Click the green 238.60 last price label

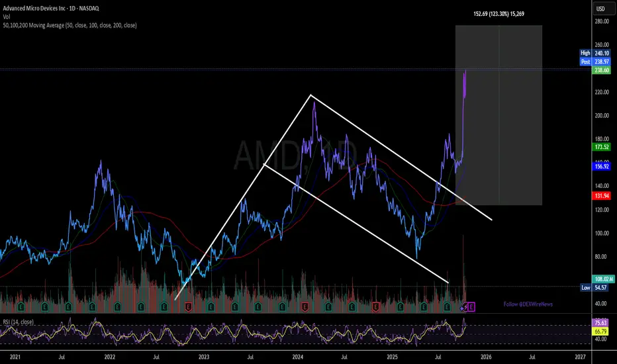pyautogui.click(x=602, y=70)
